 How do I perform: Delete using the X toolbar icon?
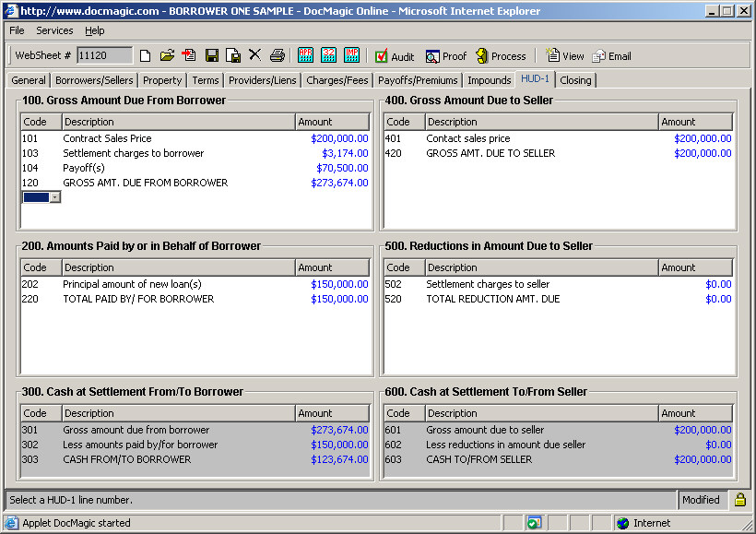click(x=255, y=55)
